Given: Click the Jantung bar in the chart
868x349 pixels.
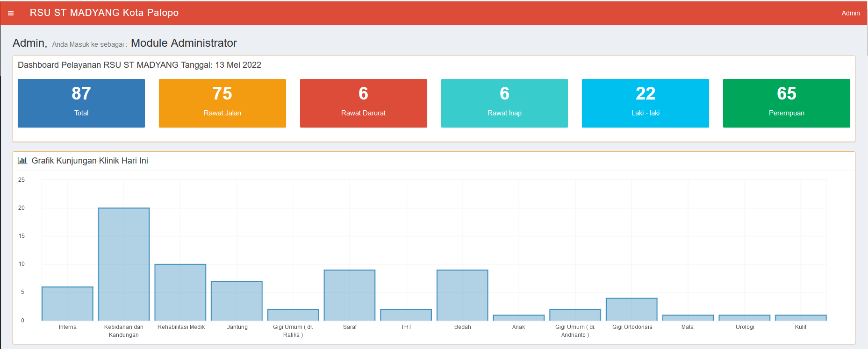Looking at the screenshot, I should (237, 301).
